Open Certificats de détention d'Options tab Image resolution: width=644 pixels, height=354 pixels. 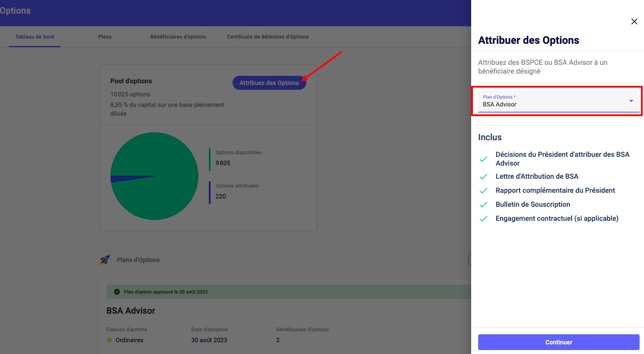coord(268,37)
